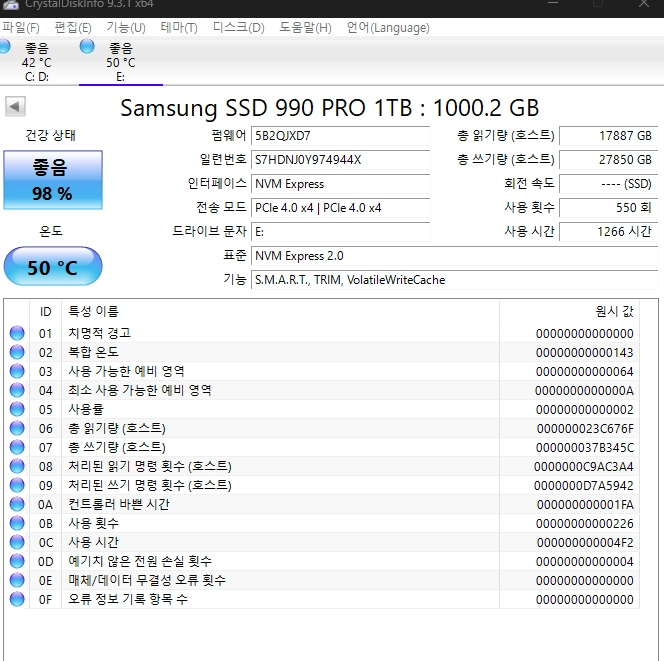Click status icon for 06 총 읽기량 row
This screenshot has height=661, width=664.
point(17,428)
